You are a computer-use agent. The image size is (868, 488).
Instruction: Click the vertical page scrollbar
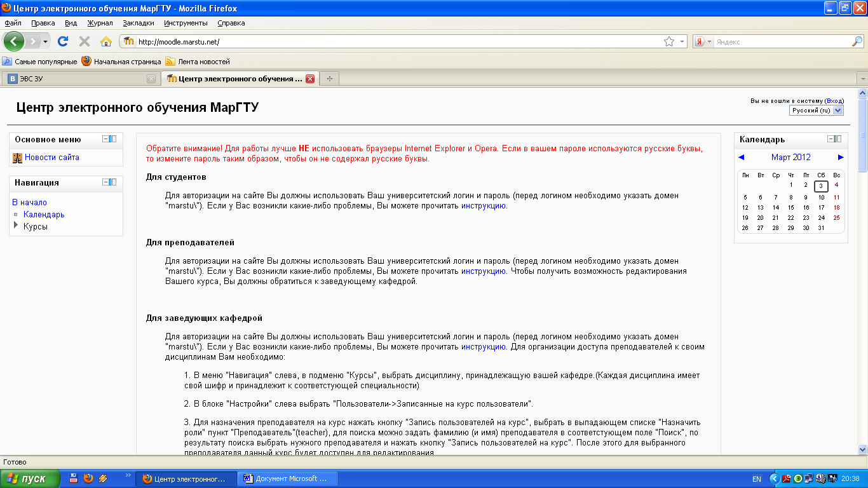pos(862,271)
